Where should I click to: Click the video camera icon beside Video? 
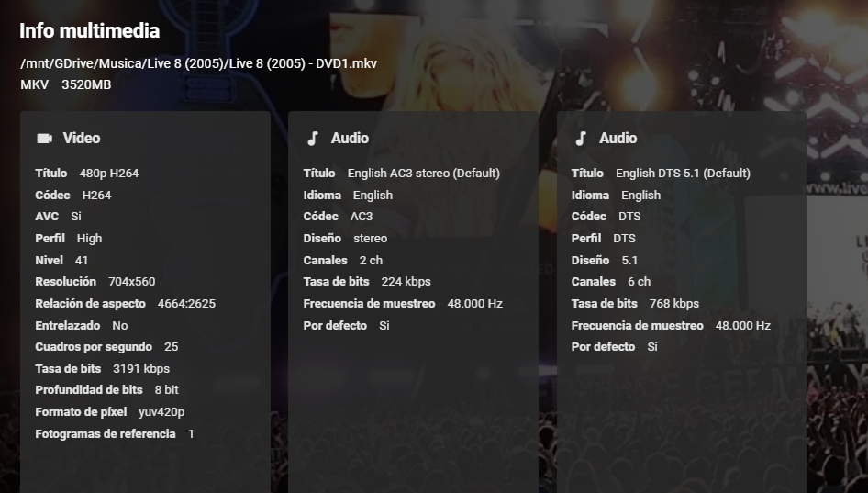(x=44, y=139)
